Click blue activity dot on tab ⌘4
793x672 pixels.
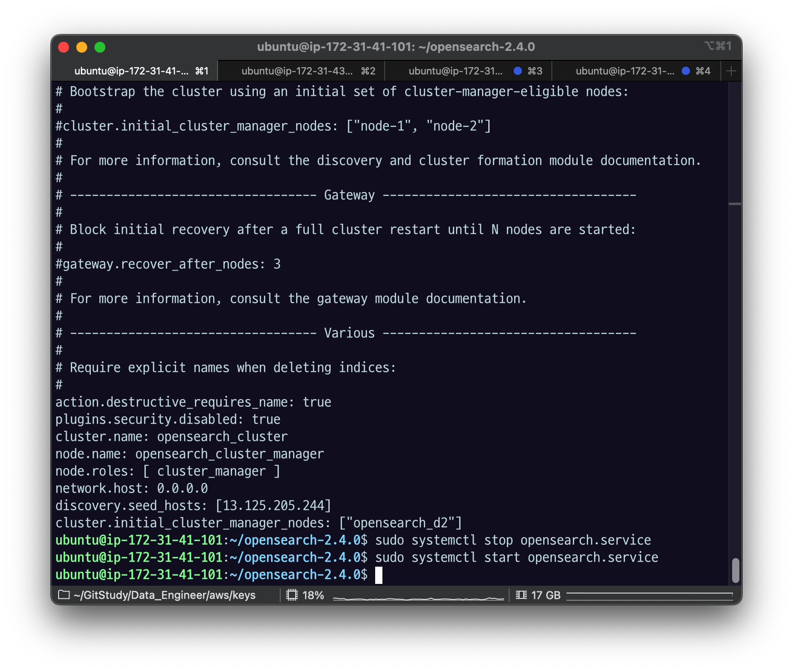[686, 71]
